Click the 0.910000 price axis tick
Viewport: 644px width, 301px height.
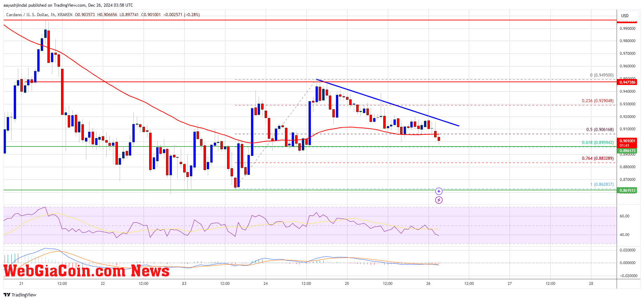click(628, 129)
